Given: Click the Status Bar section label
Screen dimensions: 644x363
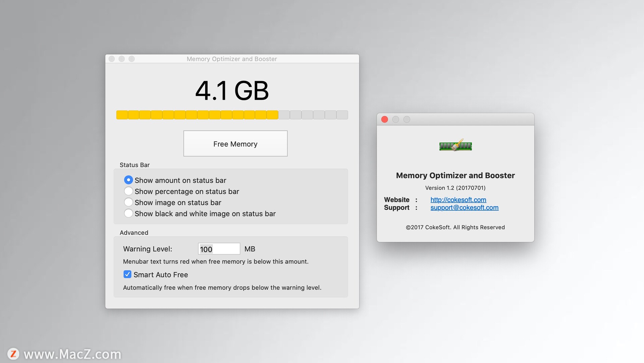Looking at the screenshot, I should tap(134, 165).
